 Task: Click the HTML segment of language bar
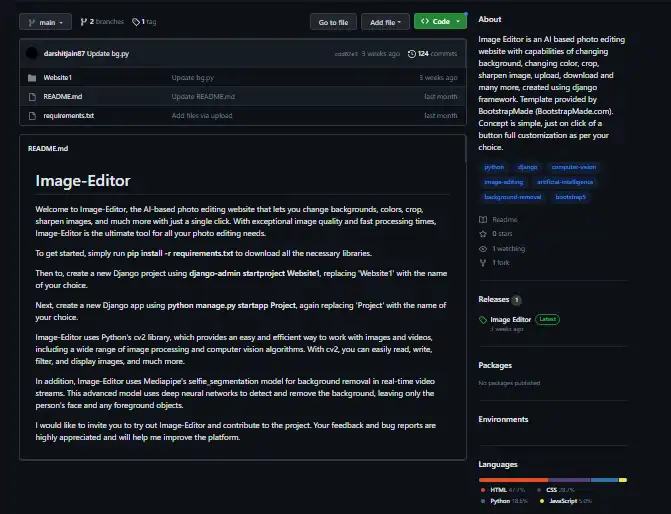(x=514, y=480)
